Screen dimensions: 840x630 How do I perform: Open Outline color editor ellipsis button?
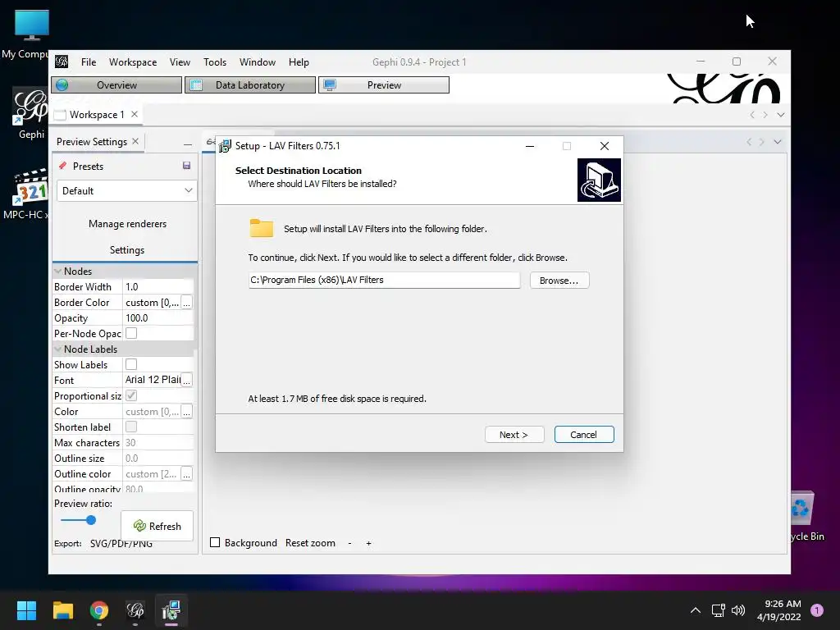pyautogui.click(x=186, y=474)
